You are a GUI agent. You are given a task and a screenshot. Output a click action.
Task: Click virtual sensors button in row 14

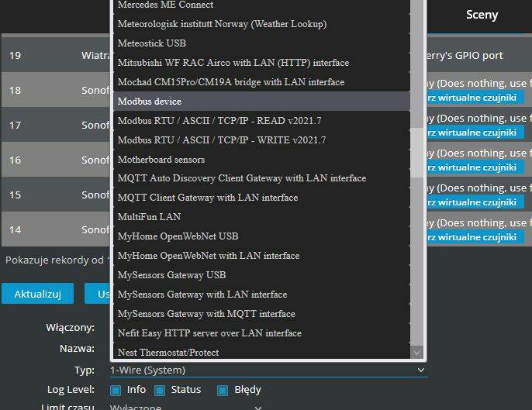tap(475, 237)
